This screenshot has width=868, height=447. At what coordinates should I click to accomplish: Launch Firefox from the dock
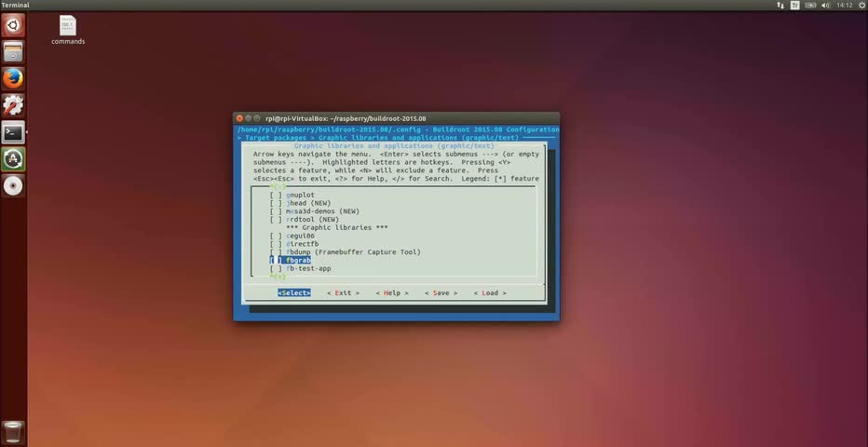pyautogui.click(x=13, y=79)
